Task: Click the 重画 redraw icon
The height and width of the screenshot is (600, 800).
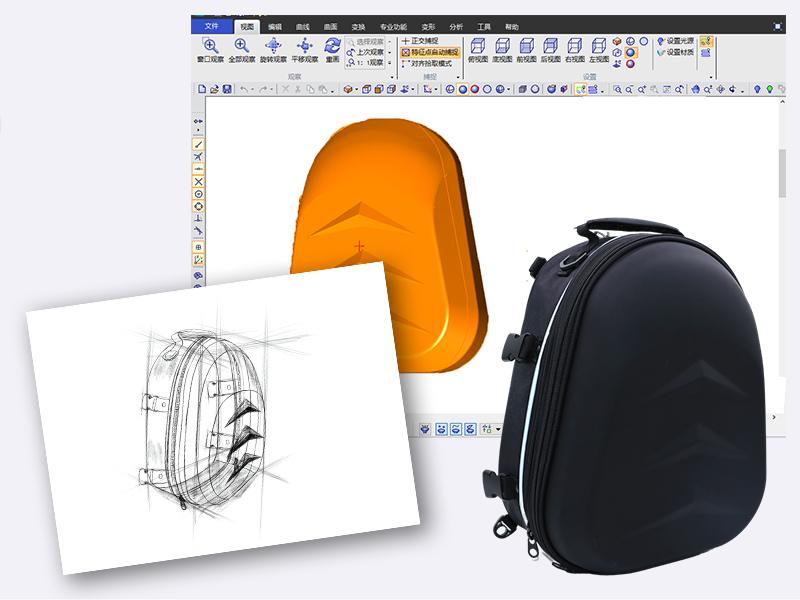Action: tap(332, 46)
